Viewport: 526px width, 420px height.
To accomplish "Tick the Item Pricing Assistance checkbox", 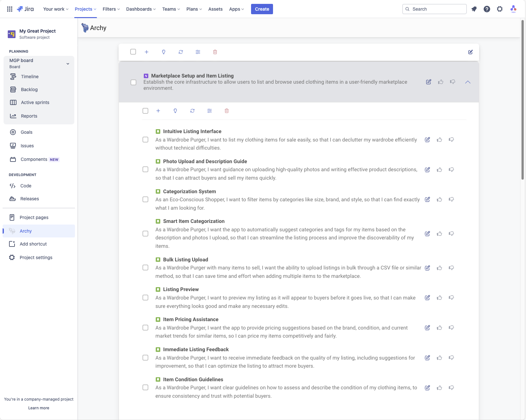I will (x=145, y=328).
